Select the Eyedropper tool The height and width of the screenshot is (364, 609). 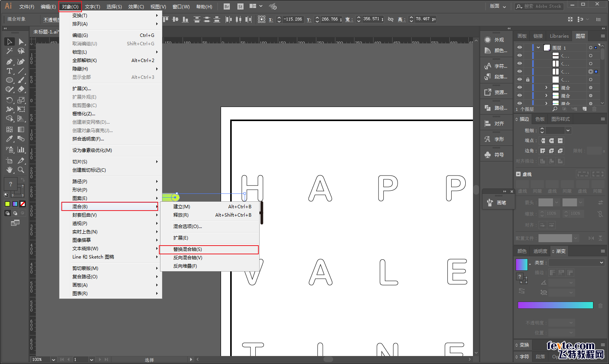(10, 139)
